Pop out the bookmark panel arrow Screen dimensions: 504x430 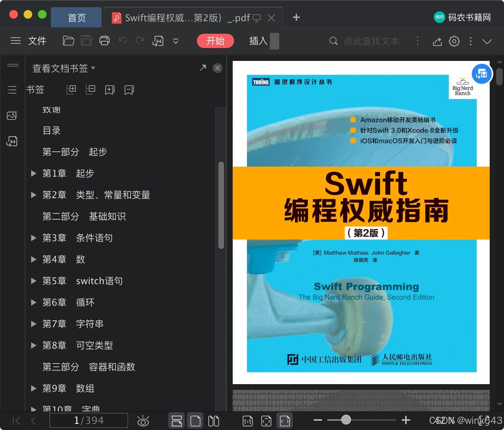[x=203, y=68]
